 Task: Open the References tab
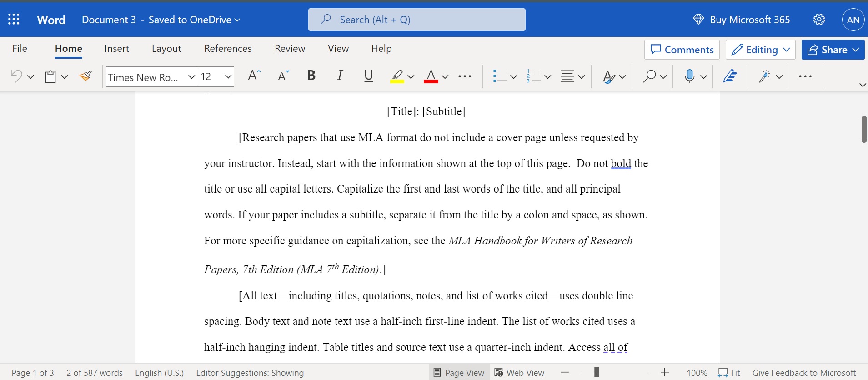tap(228, 48)
